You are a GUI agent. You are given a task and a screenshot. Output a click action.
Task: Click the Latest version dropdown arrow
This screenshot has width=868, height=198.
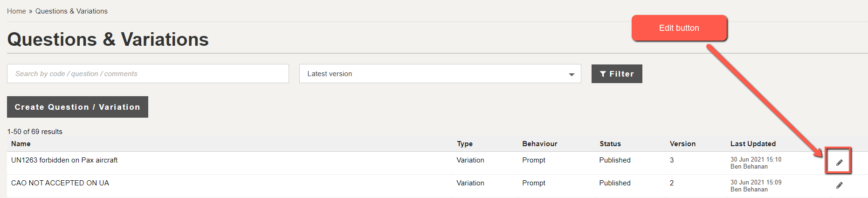tap(572, 74)
